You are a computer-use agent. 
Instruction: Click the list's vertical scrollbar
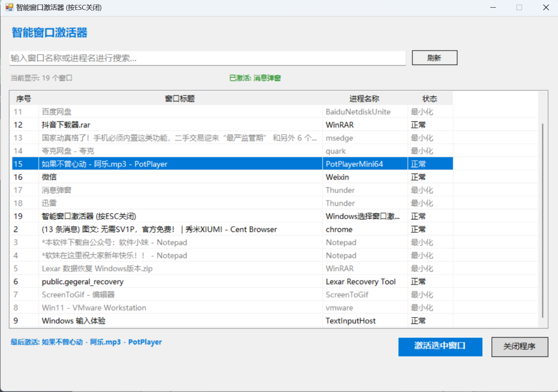click(x=542, y=221)
